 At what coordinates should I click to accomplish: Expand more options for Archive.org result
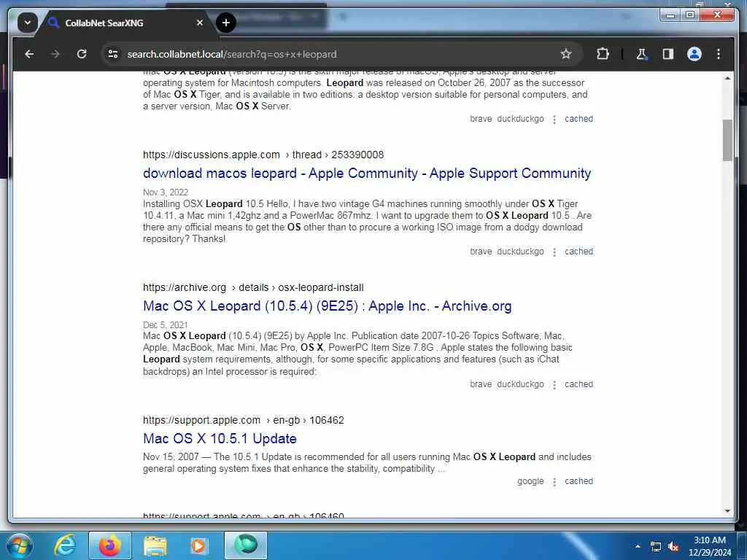point(554,385)
